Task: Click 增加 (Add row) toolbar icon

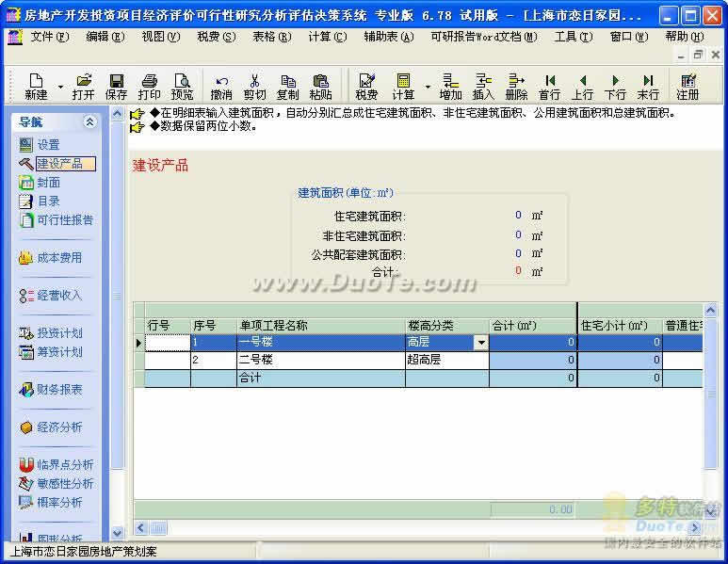Action: coord(450,87)
